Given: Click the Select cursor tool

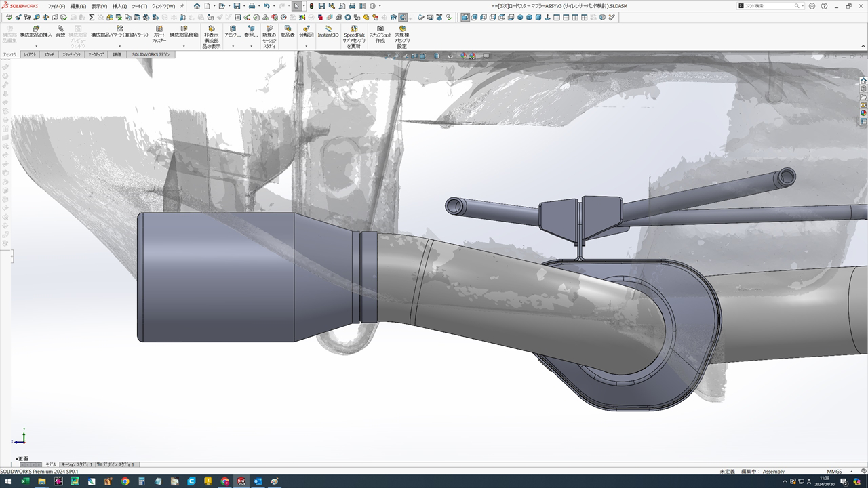Looking at the screenshot, I should click(296, 6).
